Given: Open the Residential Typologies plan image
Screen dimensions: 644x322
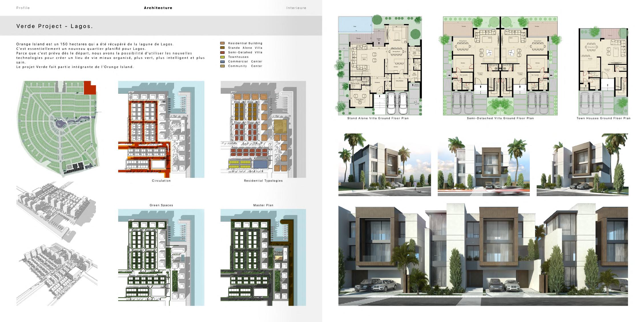Looking at the screenshot, I should (263, 129).
